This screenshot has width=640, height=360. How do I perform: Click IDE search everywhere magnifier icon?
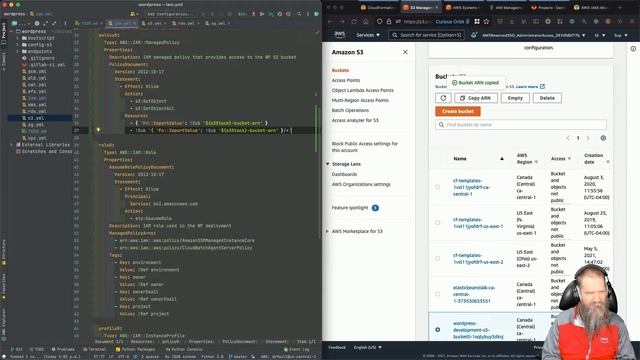click(299, 14)
